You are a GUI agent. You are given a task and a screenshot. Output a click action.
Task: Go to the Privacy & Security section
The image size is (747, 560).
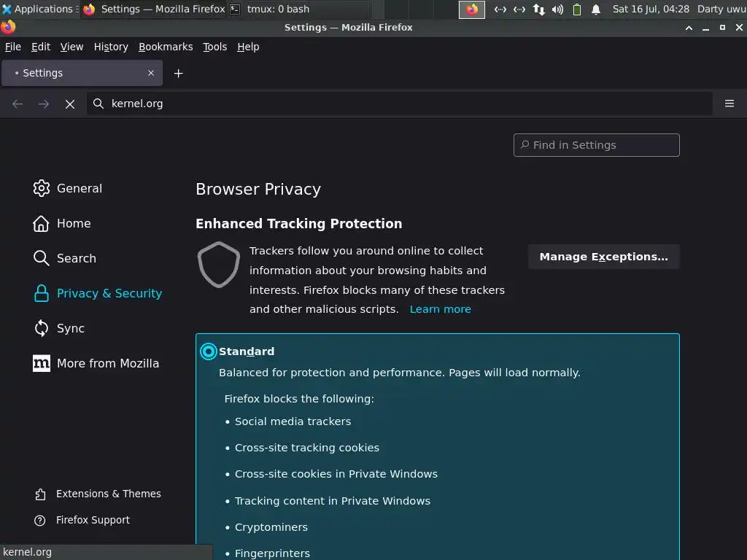98,293
